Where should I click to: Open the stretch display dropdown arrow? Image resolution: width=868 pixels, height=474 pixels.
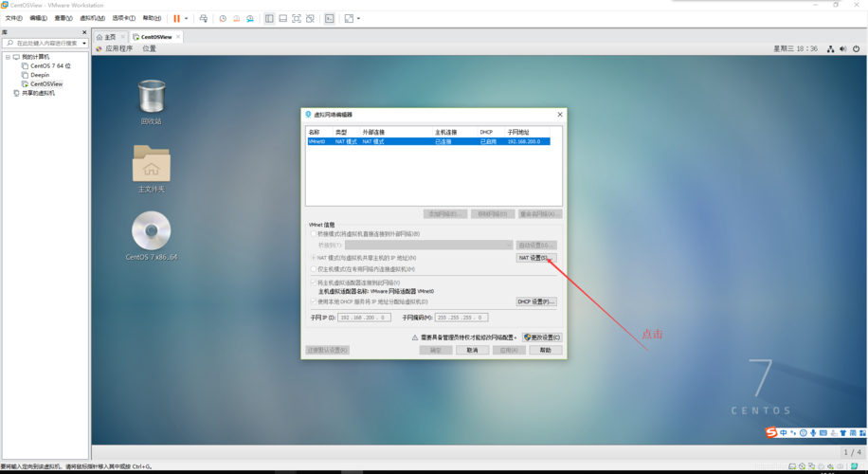(x=359, y=18)
